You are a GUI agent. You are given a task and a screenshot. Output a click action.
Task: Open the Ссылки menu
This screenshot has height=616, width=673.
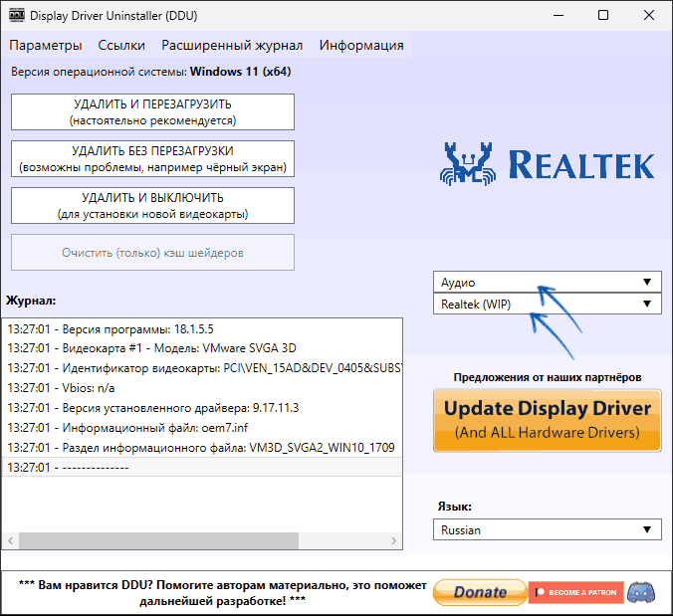121,45
